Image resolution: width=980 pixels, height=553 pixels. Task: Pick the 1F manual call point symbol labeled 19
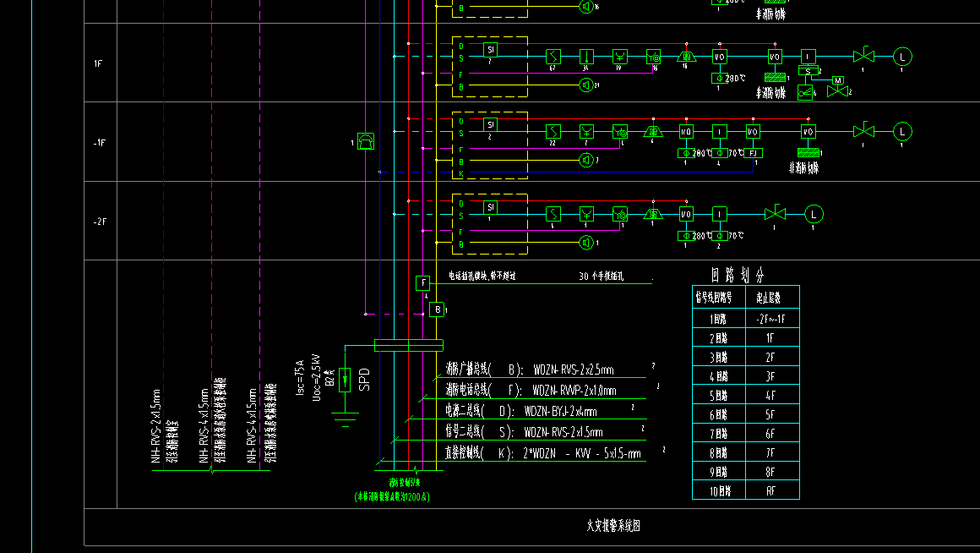tap(619, 57)
